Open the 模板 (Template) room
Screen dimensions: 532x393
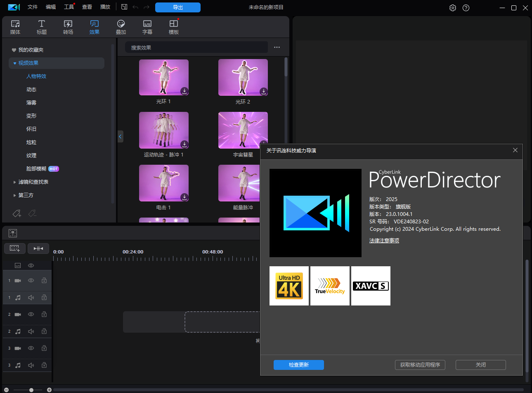174,27
